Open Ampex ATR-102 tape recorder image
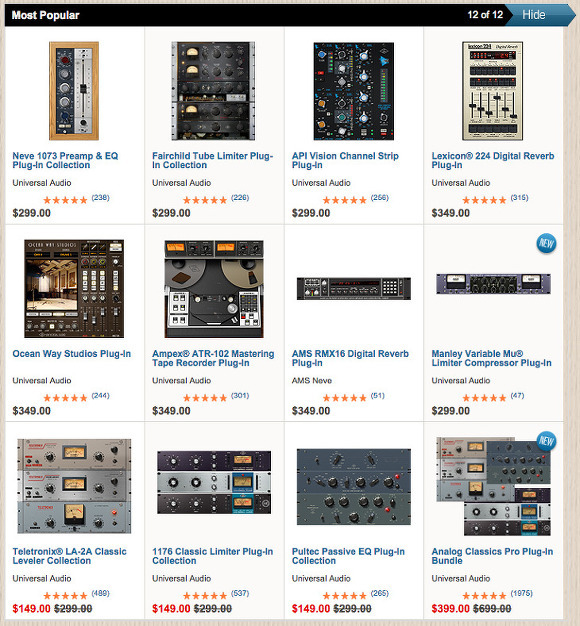The image size is (580, 626). [214, 289]
